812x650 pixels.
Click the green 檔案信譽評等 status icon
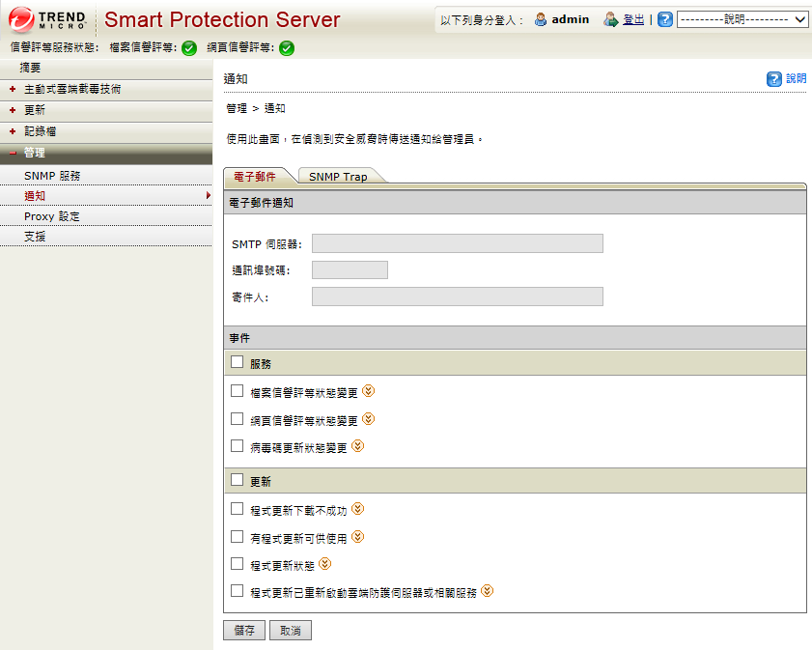tap(189, 48)
